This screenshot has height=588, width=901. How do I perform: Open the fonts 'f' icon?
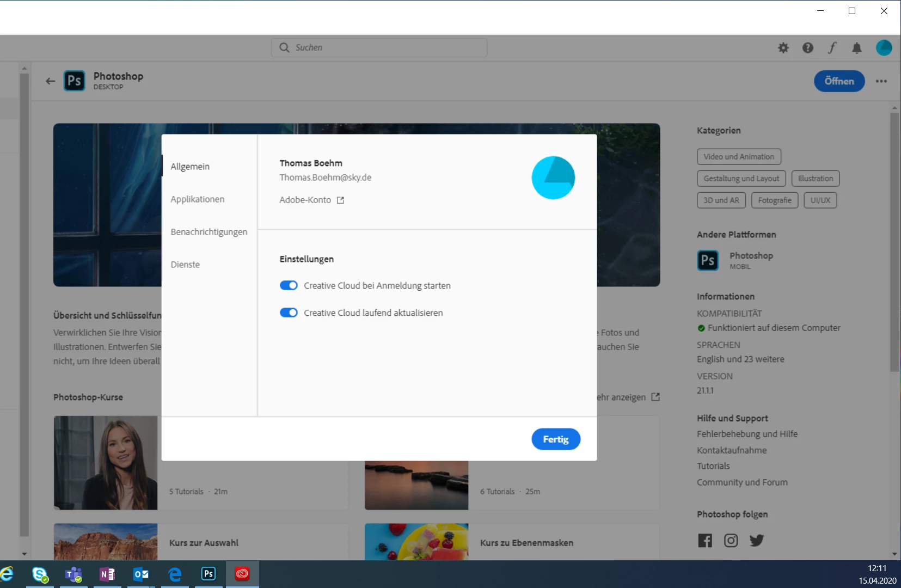coord(832,48)
